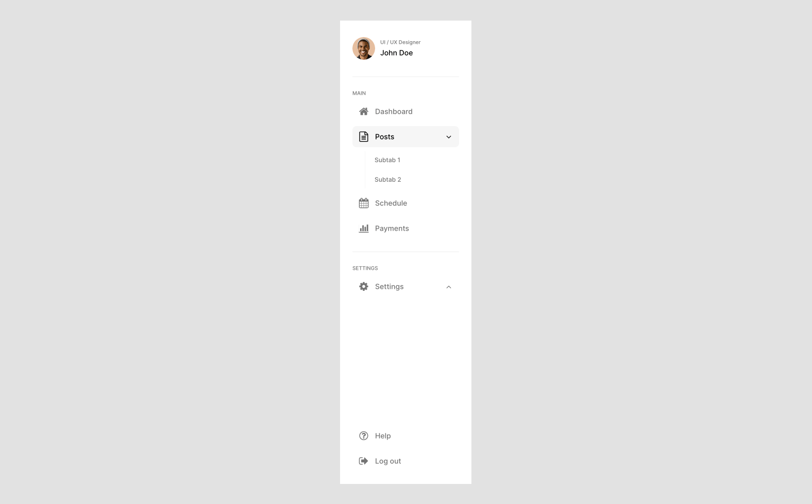Viewport: 812px width, 504px height.
Task: Click the Settings gear icon
Action: pos(364,286)
